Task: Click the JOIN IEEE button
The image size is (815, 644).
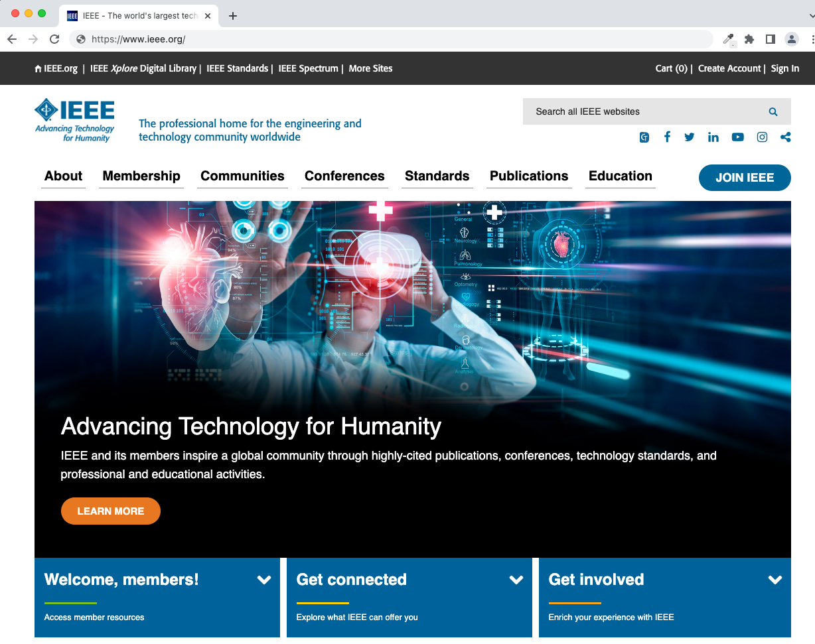Action: 745,178
